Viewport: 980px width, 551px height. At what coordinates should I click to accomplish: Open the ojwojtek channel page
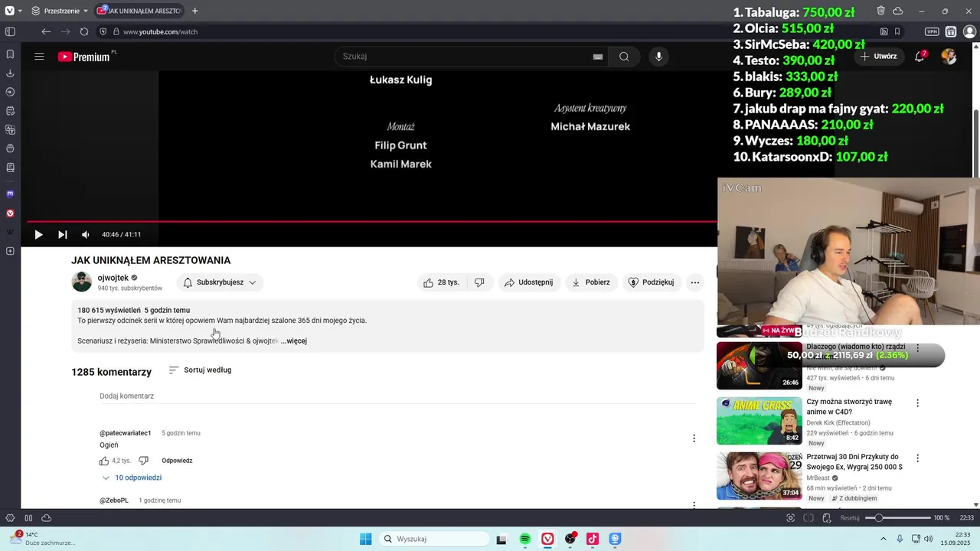point(113,278)
